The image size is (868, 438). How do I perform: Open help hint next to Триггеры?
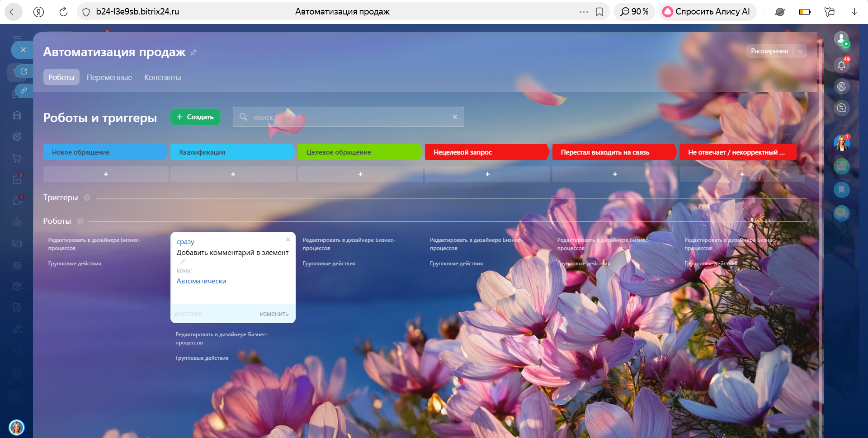(87, 198)
